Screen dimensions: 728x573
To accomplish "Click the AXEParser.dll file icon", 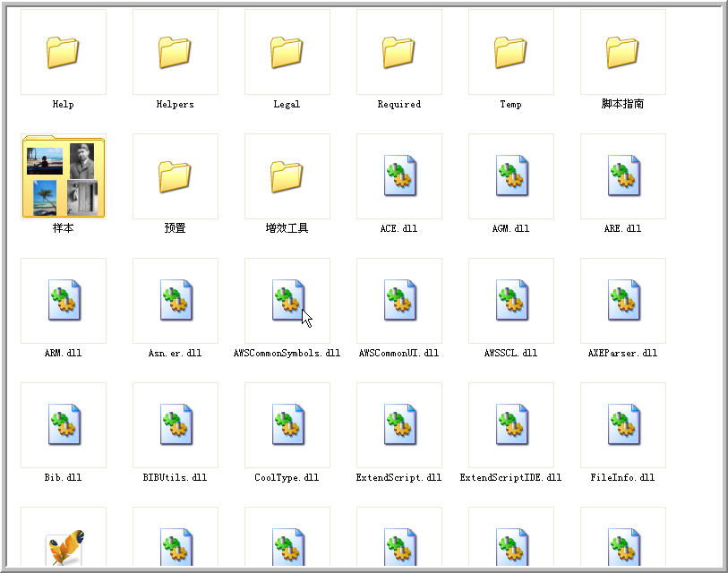I will pos(624,300).
